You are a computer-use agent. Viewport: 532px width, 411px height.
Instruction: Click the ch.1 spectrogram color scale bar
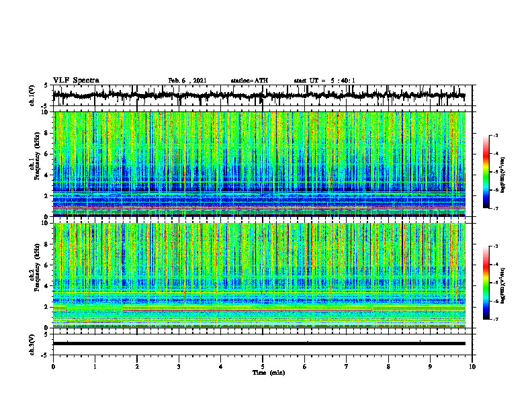pyautogui.click(x=486, y=172)
